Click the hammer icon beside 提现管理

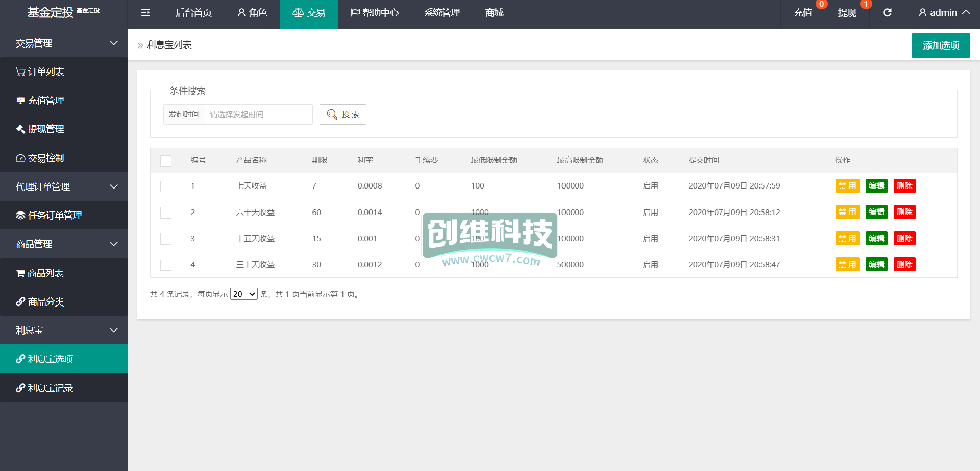tap(20, 129)
